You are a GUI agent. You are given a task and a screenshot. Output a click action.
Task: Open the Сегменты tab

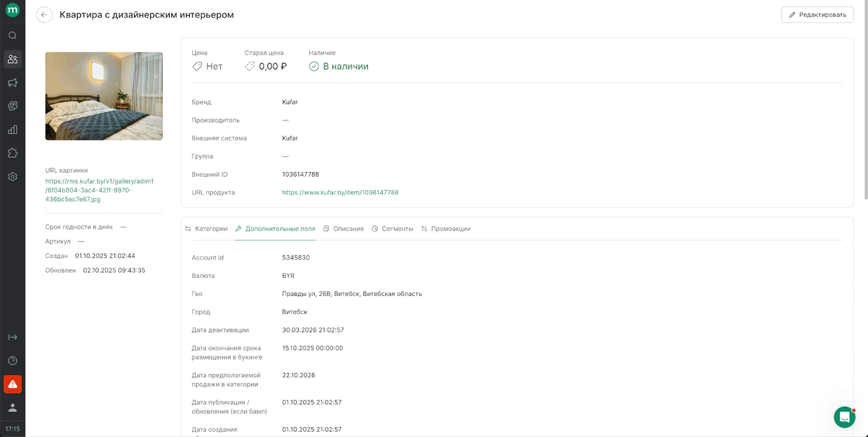tap(392, 229)
